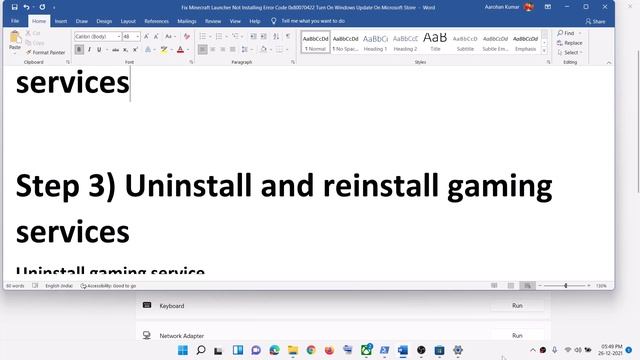
Task: Increase paragraph indent
Action: tap(264, 37)
